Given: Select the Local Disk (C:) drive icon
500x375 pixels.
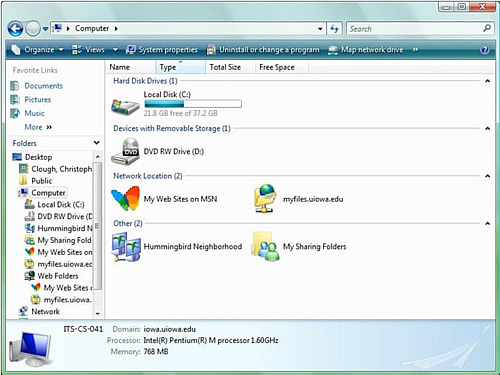Looking at the screenshot, I should point(126,106).
